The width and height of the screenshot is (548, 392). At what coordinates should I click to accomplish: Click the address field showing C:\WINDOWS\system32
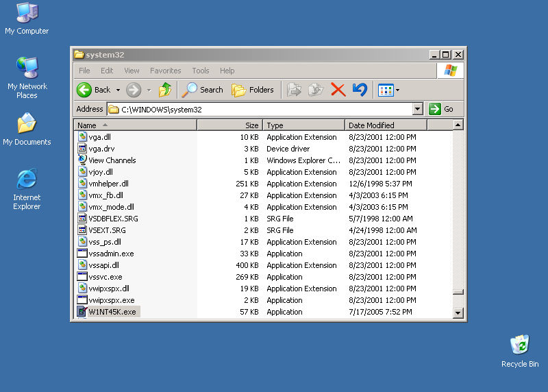pos(260,110)
